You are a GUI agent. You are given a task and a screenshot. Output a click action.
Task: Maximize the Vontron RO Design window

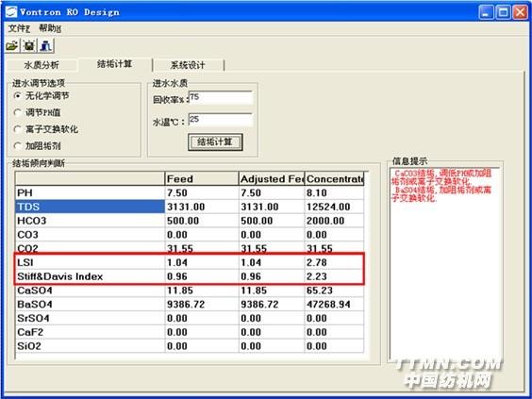coord(503,12)
